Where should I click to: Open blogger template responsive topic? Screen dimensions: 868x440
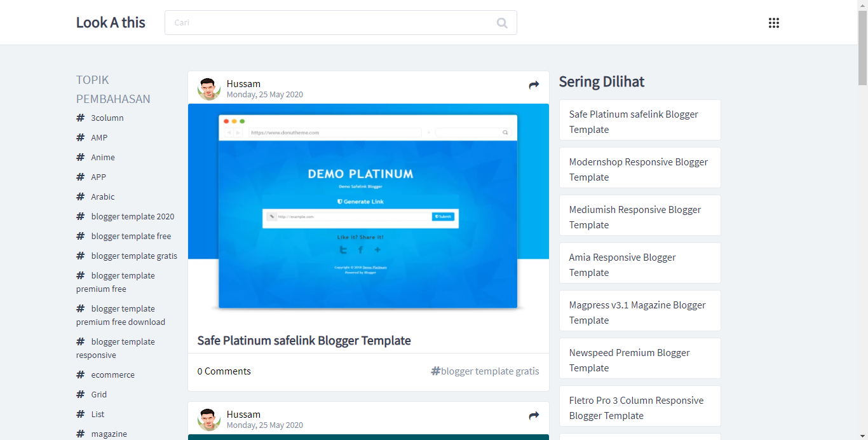pyautogui.click(x=116, y=348)
